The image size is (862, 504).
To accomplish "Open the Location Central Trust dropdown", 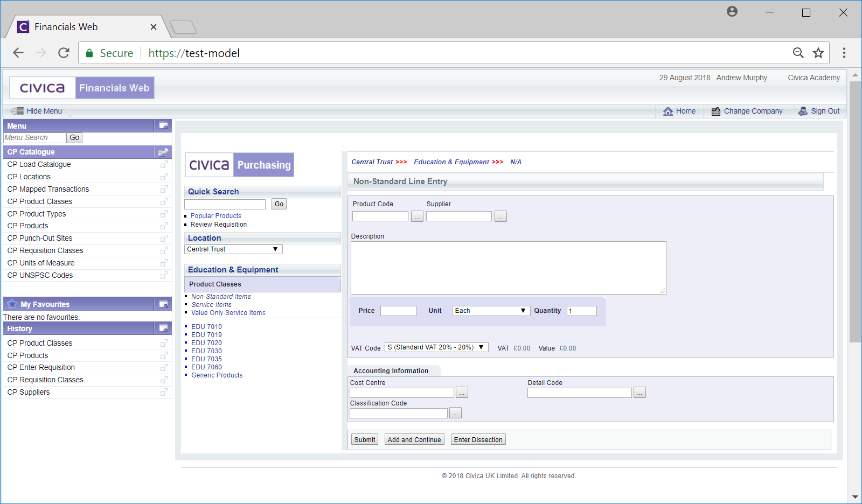I will coord(233,249).
